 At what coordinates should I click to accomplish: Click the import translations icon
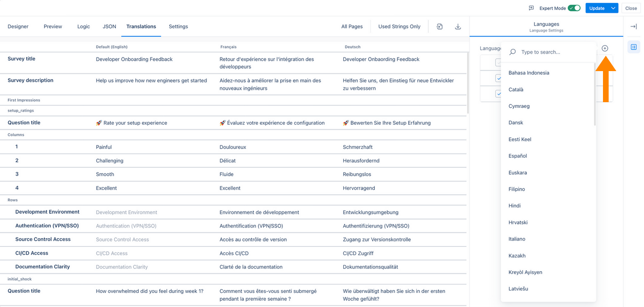439,27
